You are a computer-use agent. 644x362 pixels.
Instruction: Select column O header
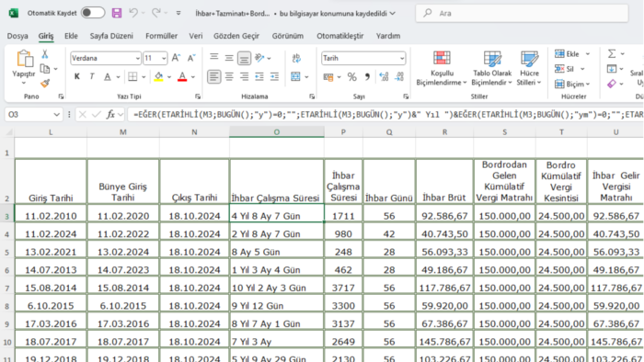tap(276, 132)
